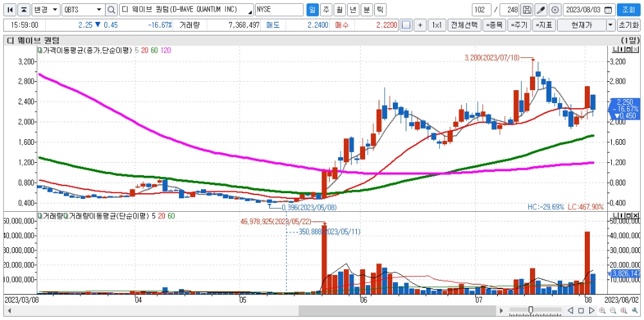This screenshot has height=320, width=644.
Task: Click the play-back left triangle icon
Action: tap(571, 310)
